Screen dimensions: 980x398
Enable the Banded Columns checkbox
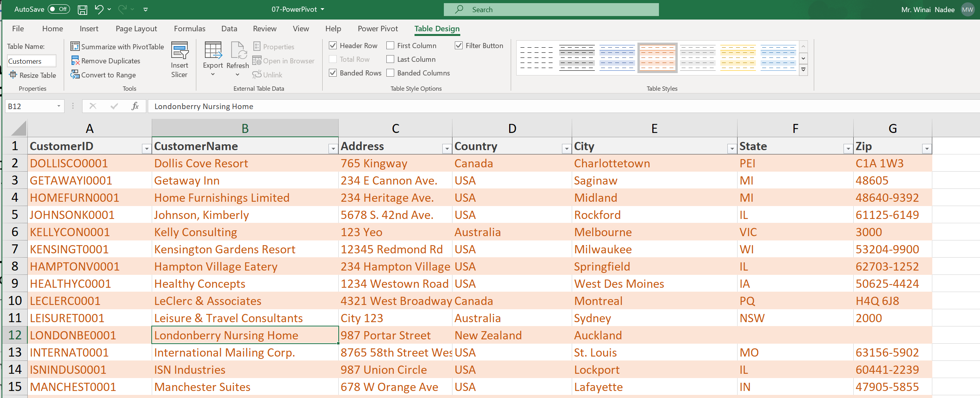tap(390, 73)
